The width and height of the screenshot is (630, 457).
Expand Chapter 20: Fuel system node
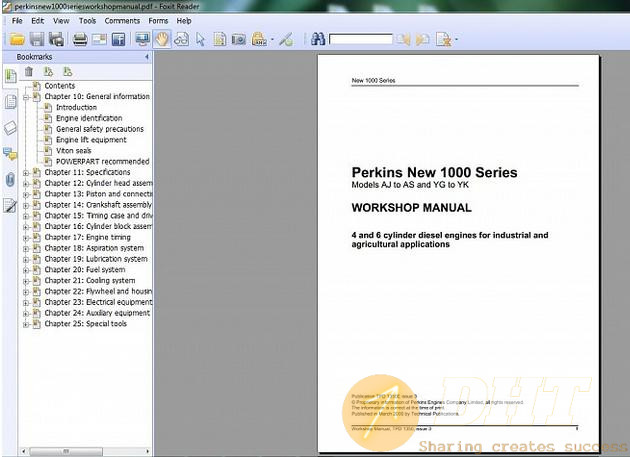point(26,271)
